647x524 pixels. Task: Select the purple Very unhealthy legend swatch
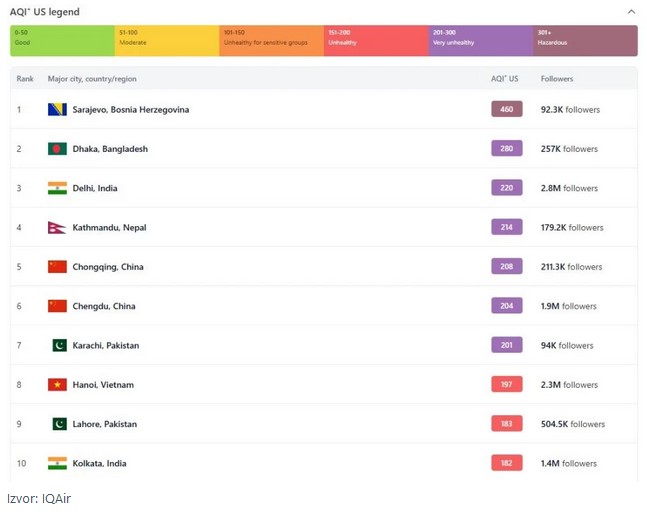point(480,40)
